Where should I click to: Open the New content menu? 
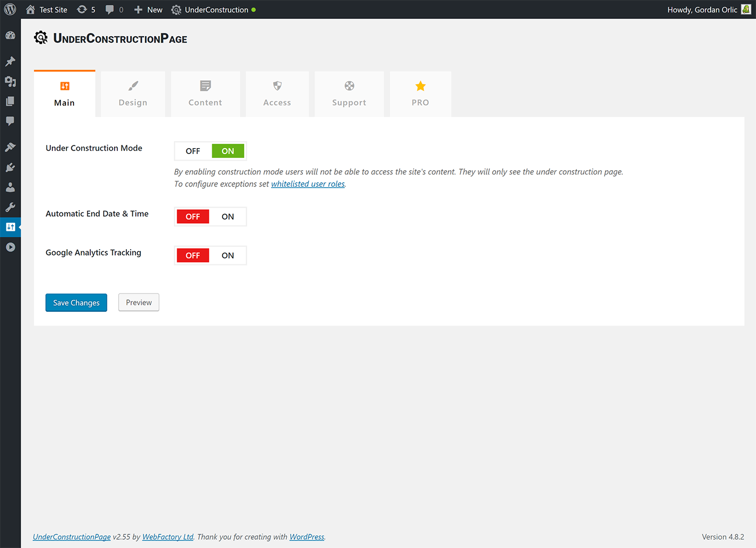pyautogui.click(x=148, y=10)
